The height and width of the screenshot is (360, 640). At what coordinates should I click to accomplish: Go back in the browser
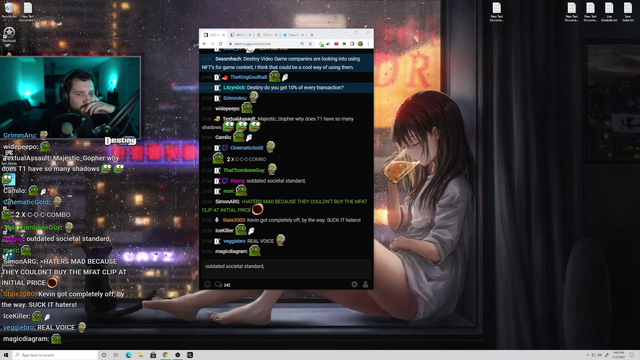pos(204,44)
